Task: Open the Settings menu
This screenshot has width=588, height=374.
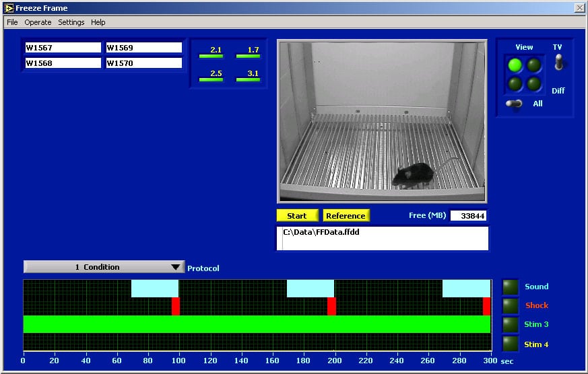Action: coord(71,22)
